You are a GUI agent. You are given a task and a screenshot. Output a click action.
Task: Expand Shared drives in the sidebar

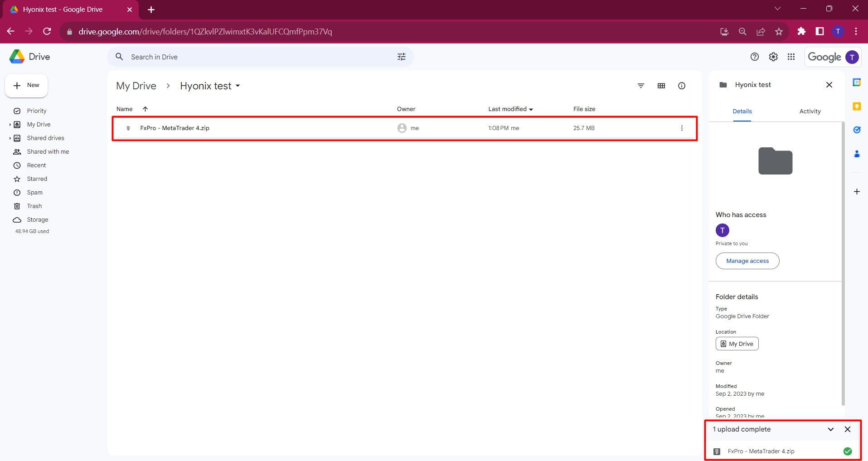point(10,138)
